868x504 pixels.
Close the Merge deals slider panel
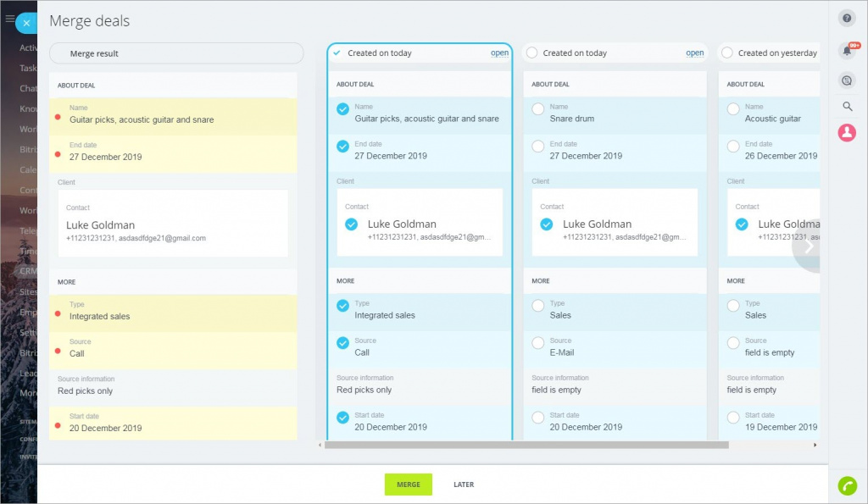[26, 24]
